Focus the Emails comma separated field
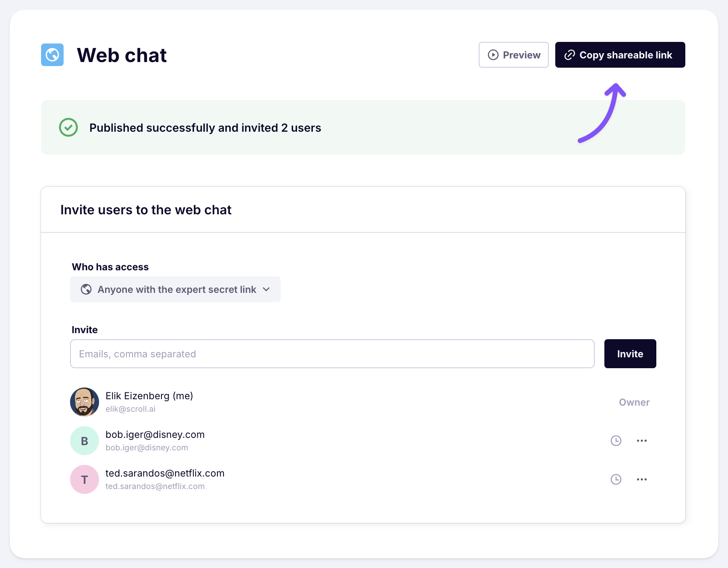This screenshot has width=728, height=568. tap(332, 354)
